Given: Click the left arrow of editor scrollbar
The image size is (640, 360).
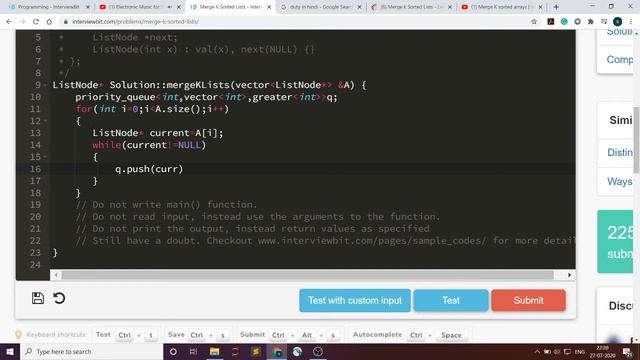Looking at the screenshot, I should pyautogui.click(x=56, y=275).
